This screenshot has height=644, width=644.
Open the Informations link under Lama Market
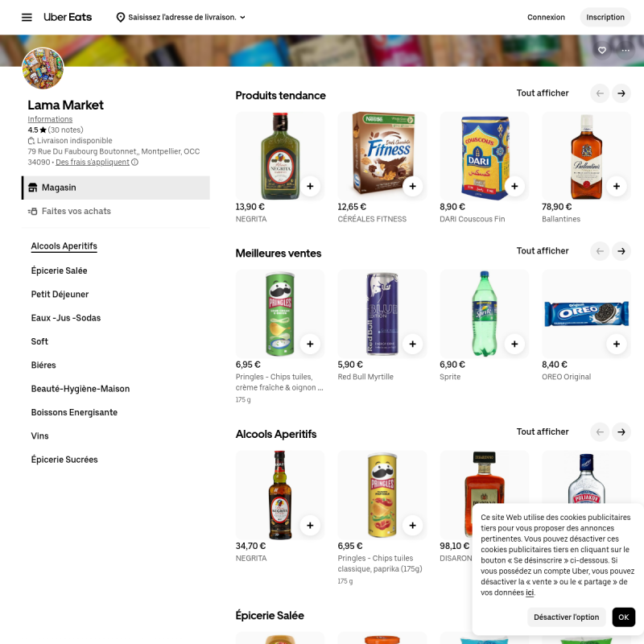[50, 119]
